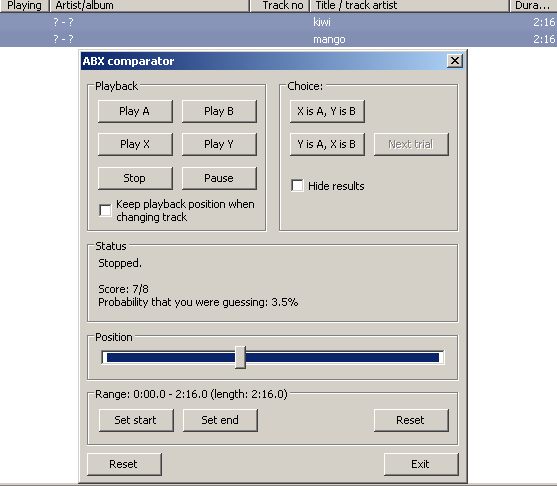Viewport: 557px width, 486px height.
Task: Click the Playing column header
Action: coord(24,5)
